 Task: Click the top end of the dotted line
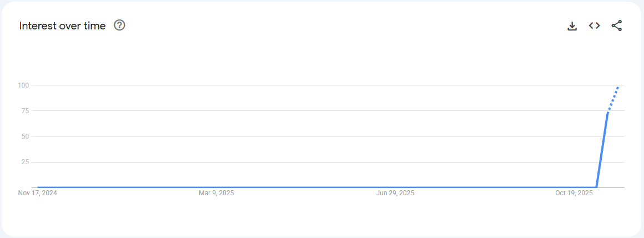pos(618,86)
